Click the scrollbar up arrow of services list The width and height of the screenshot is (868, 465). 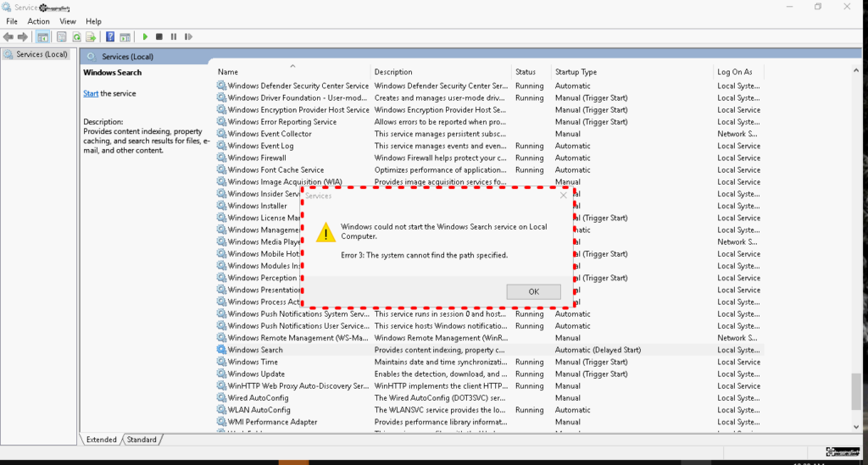click(856, 70)
